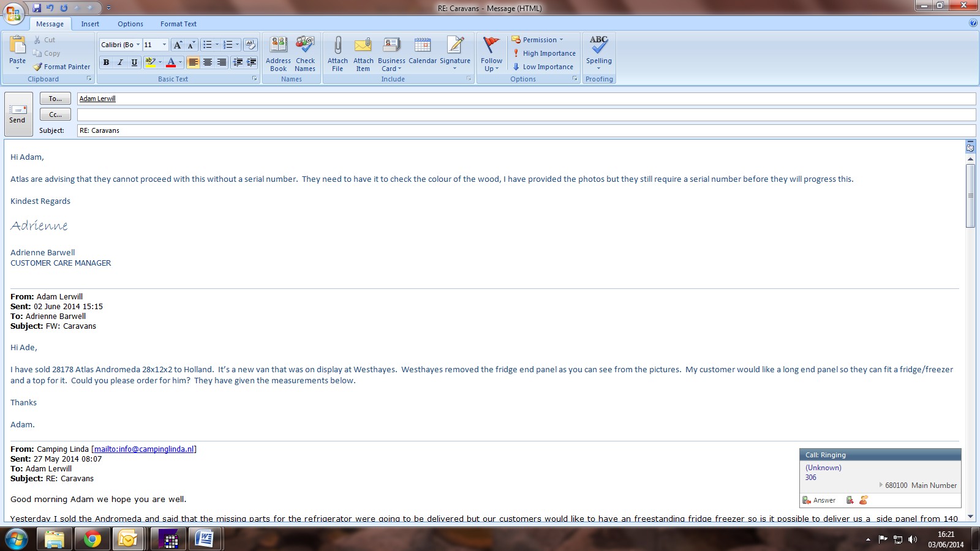Open the Permission dropdown
This screenshot has width=980, height=551.
click(537, 40)
